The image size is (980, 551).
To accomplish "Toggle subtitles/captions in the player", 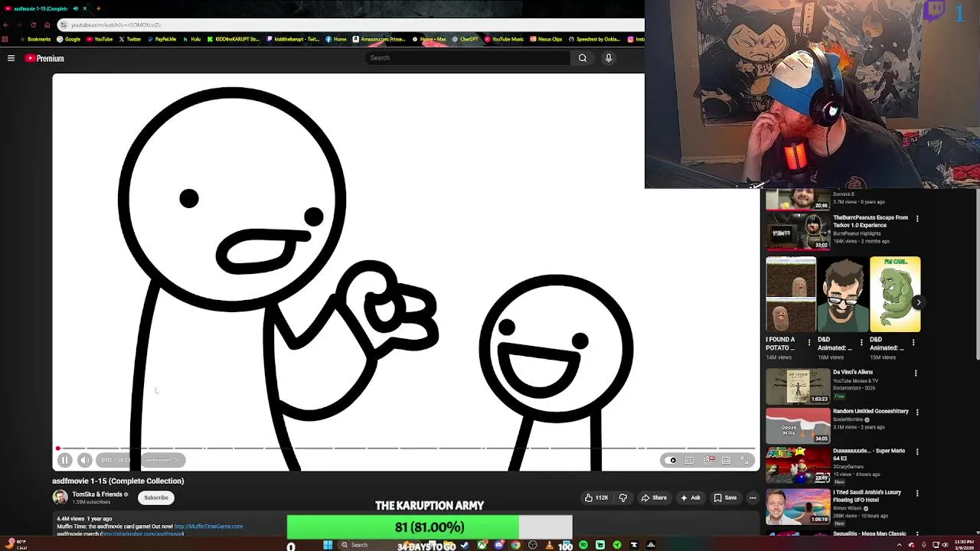I will [689, 460].
